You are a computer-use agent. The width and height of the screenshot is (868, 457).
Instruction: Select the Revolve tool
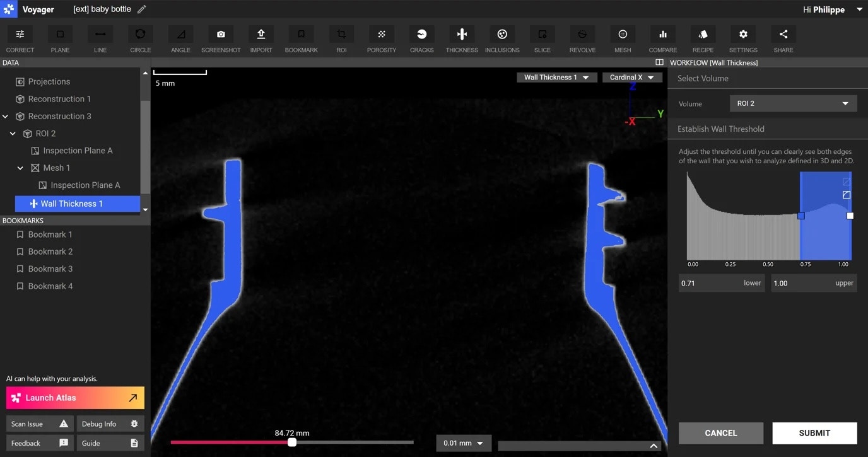pyautogui.click(x=583, y=39)
